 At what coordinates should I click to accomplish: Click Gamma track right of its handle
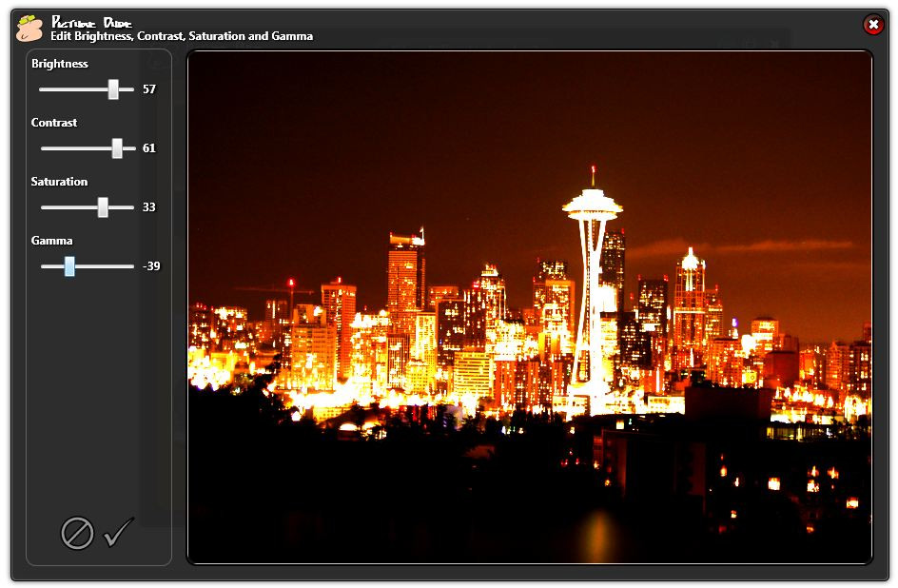click(x=105, y=266)
